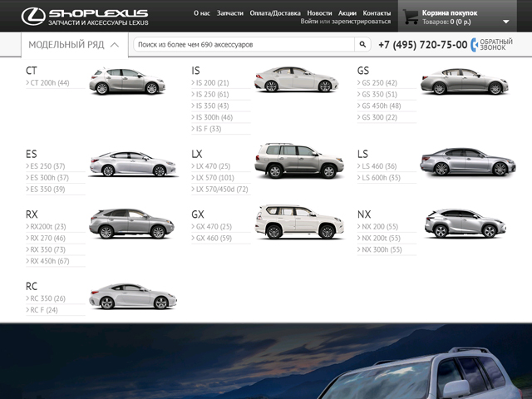Select RX 270 (46)

coord(47,239)
